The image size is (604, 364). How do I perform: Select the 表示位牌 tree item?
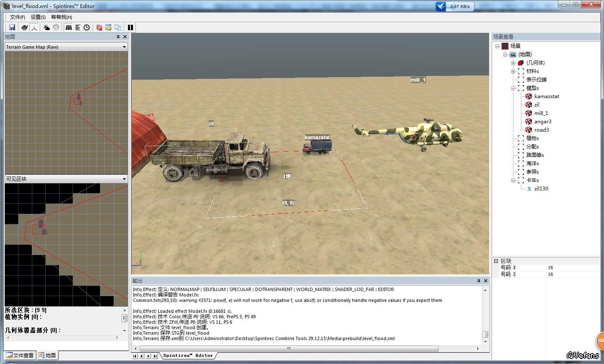point(536,80)
